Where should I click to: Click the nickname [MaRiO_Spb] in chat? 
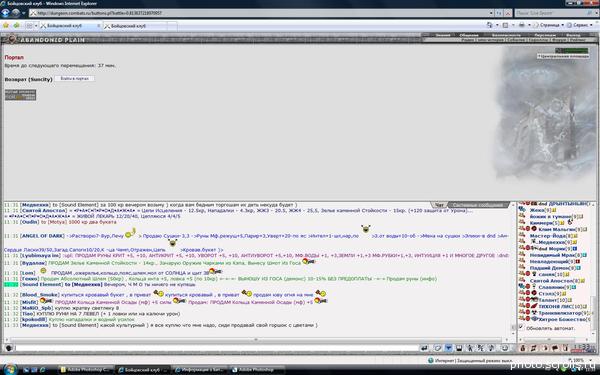coord(36,308)
